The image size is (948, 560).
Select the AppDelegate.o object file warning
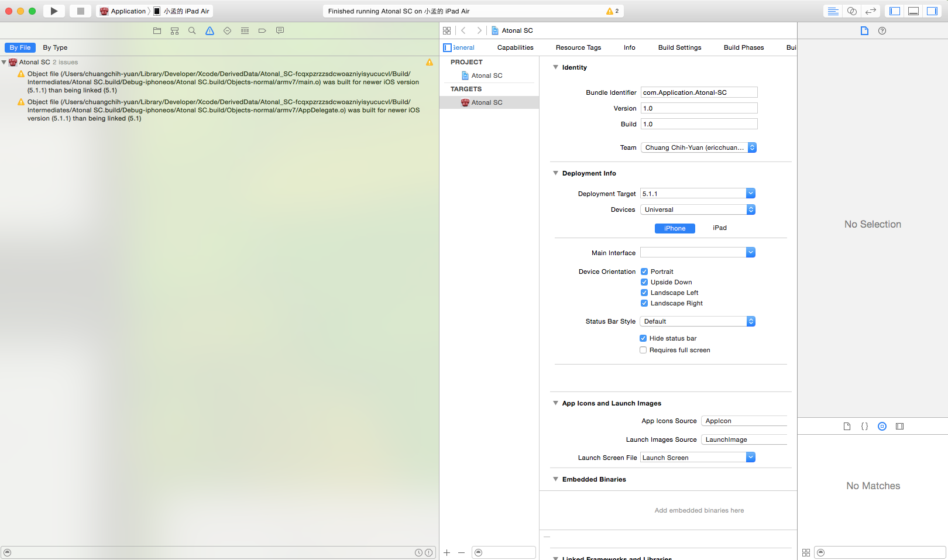tap(223, 110)
